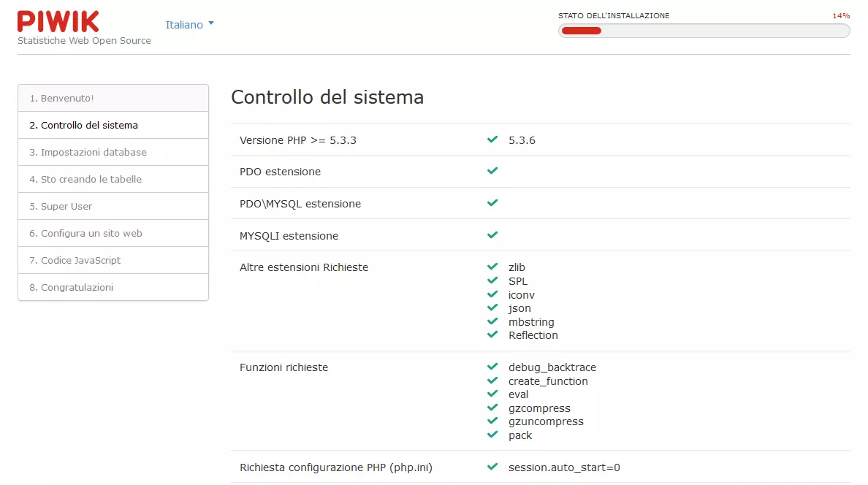The width and height of the screenshot is (868, 485).
Task: Click the Reflection checkmark icon
Action: click(492, 335)
